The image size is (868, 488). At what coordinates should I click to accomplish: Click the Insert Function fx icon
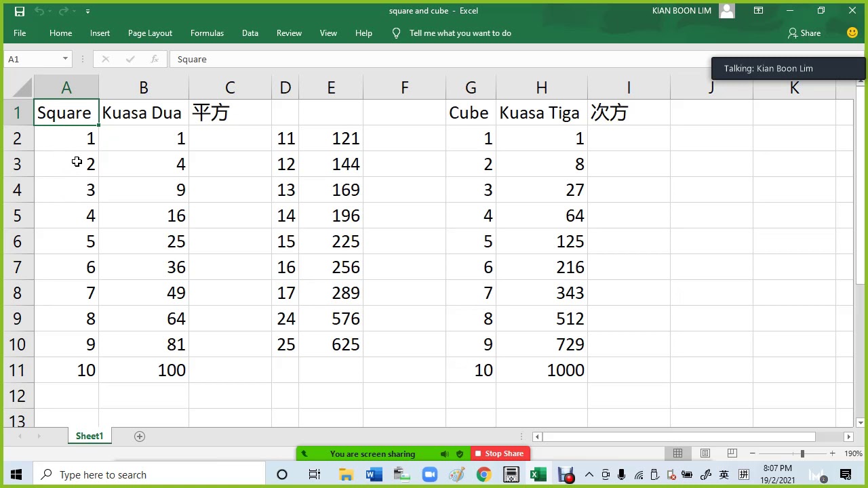(x=155, y=60)
